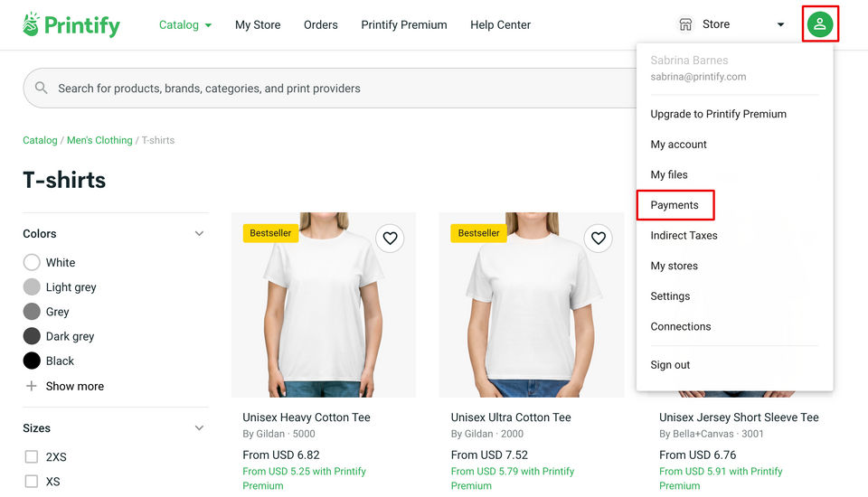Click the Sabrina Barnes name text
Viewport: 868px width, 497px height.
pos(689,61)
